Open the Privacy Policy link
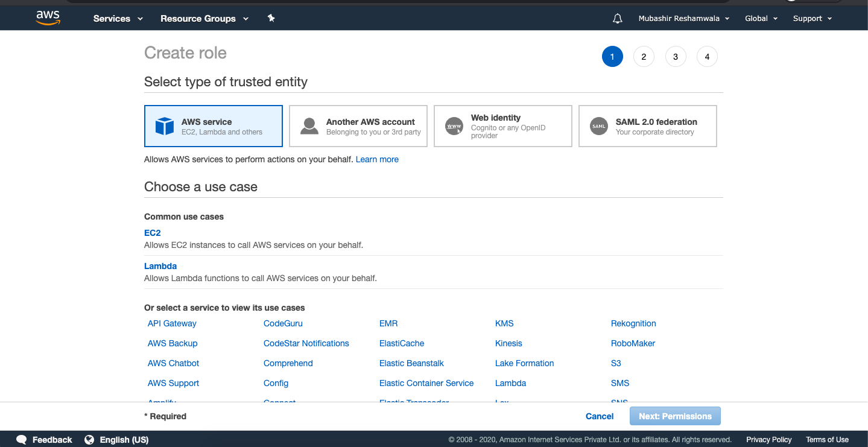The image size is (868, 447). pos(768,440)
